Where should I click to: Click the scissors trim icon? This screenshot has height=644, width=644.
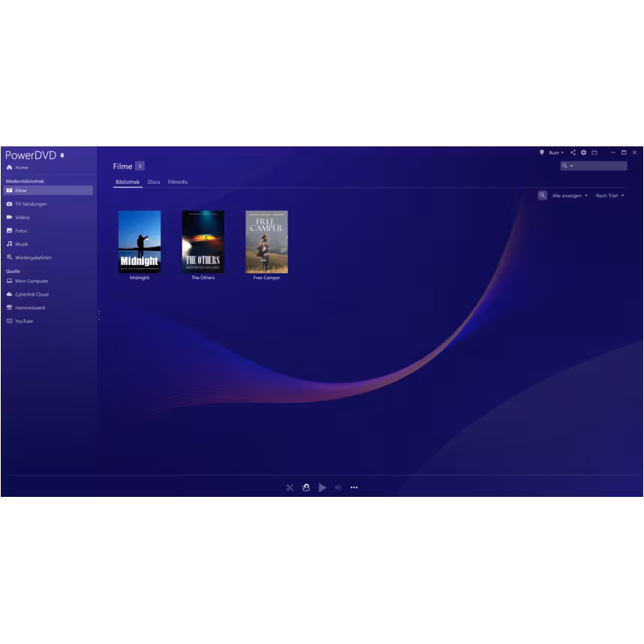click(x=290, y=488)
